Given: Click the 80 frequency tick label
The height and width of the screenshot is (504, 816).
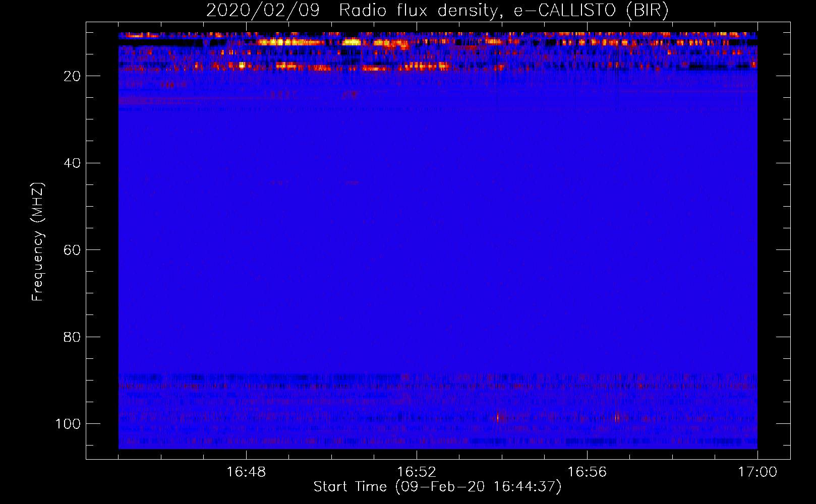Looking at the screenshot, I should [72, 337].
